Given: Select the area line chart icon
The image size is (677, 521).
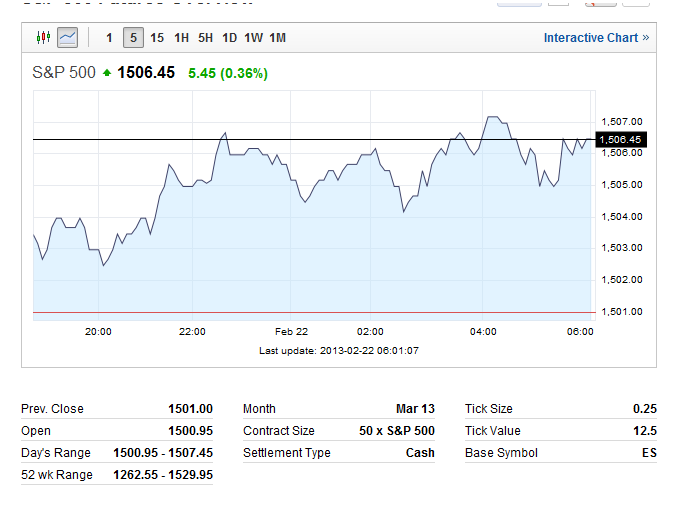Looking at the screenshot, I should (x=67, y=38).
